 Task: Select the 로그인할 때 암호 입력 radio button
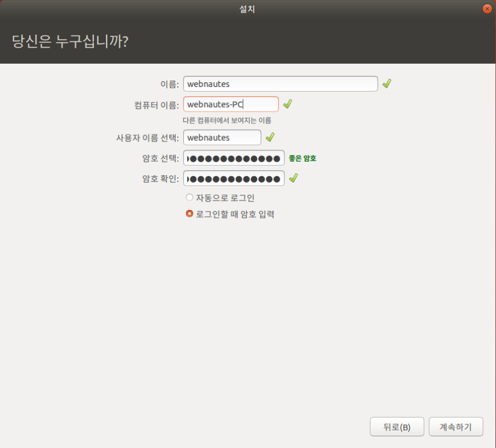pyautogui.click(x=189, y=214)
